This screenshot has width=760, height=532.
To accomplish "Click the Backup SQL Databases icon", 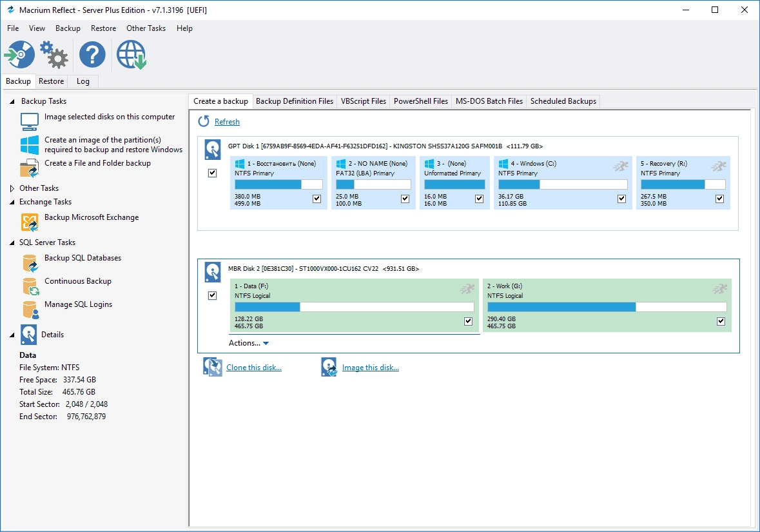I will (x=30, y=263).
